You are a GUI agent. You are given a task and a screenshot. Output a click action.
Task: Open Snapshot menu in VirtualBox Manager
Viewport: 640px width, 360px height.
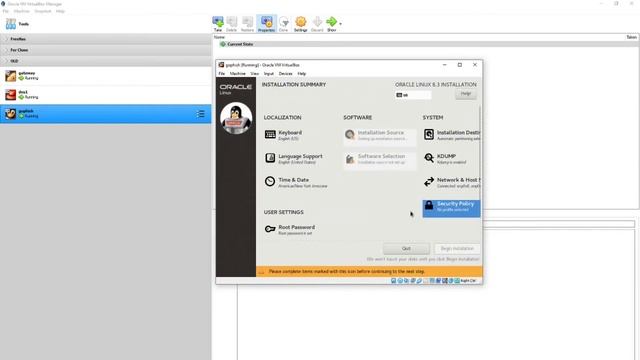[42, 11]
